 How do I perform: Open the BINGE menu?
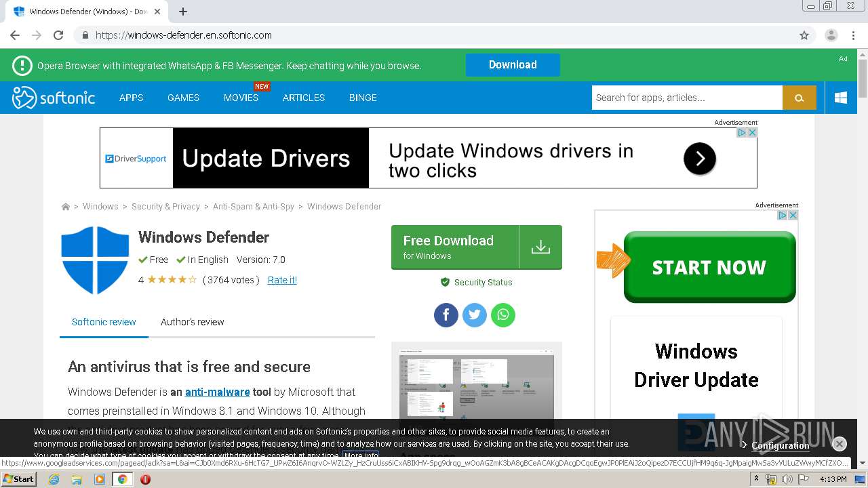pos(363,98)
